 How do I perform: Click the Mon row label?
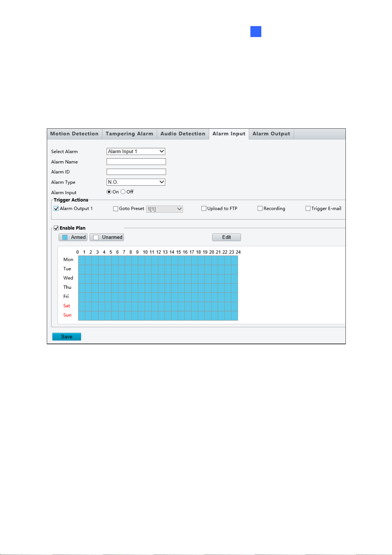pos(68,259)
